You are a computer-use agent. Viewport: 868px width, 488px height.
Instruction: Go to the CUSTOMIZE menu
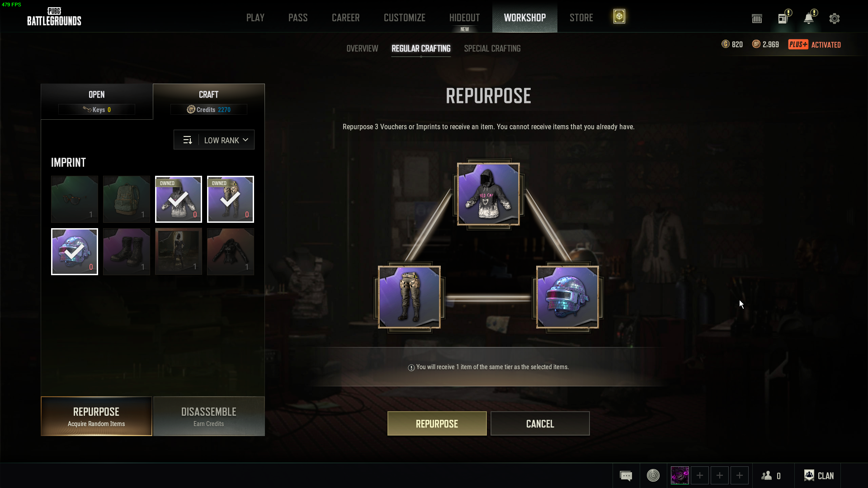pos(405,18)
